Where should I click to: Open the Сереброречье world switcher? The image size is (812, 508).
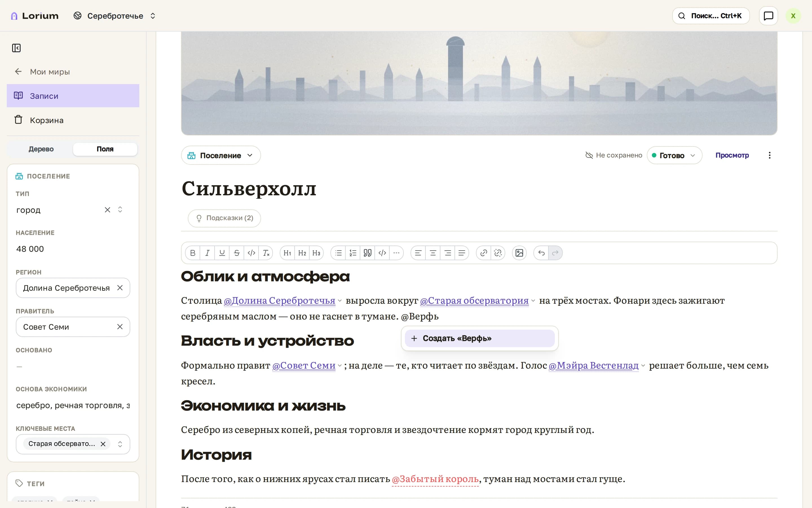click(115, 16)
